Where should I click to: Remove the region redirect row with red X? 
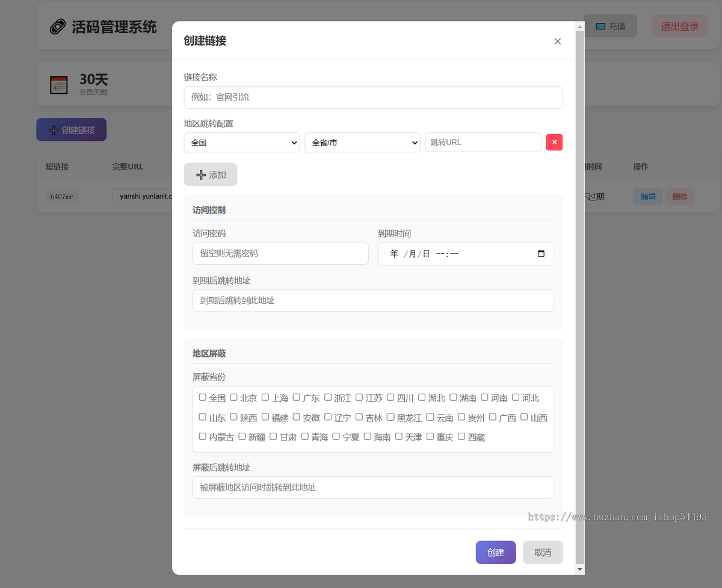pos(554,143)
